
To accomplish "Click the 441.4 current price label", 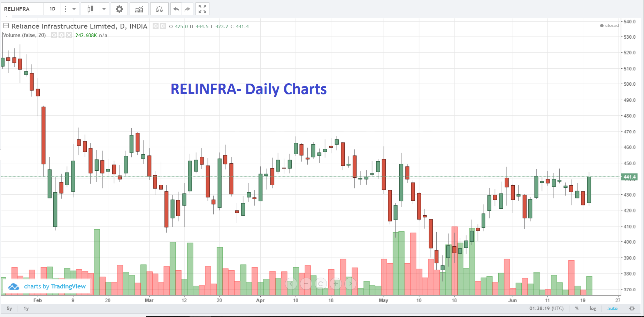I will click(x=629, y=177).
